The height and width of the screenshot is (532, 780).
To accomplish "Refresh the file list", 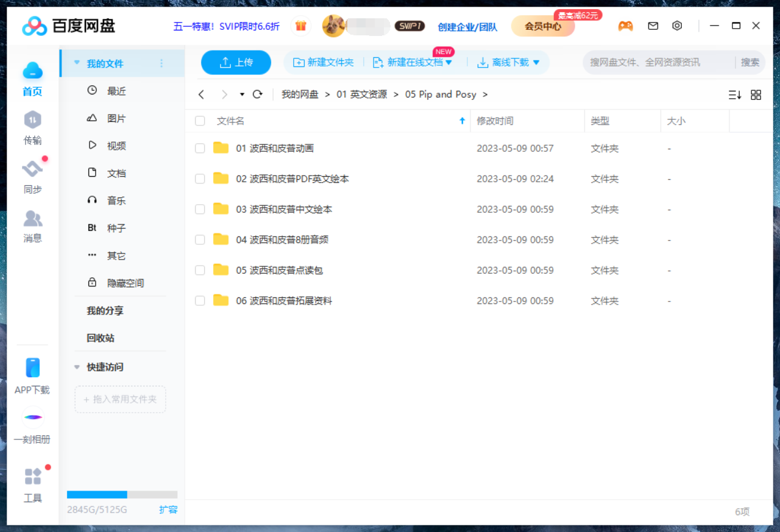I will point(257,94).
